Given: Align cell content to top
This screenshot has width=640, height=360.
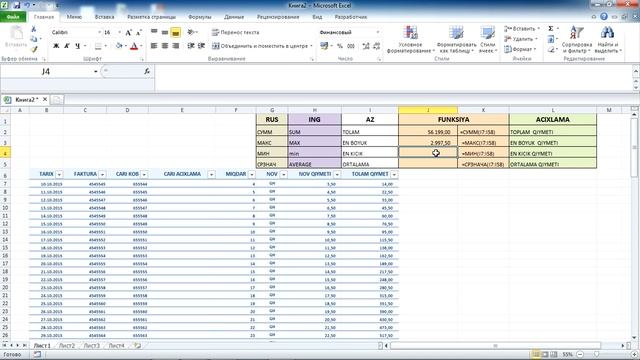Looking at the screenshot, I should point(154,32).
